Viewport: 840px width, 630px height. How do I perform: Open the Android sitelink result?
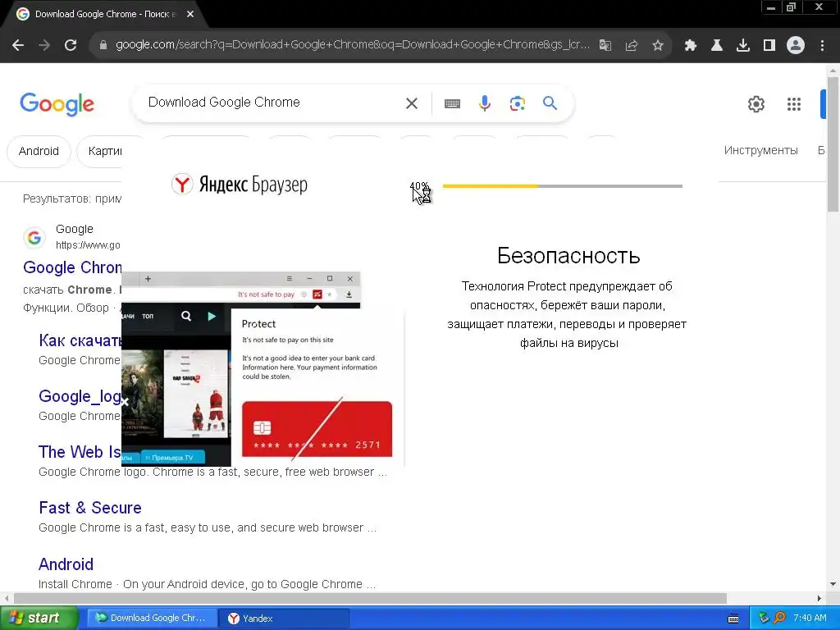[x=66, y=564]
